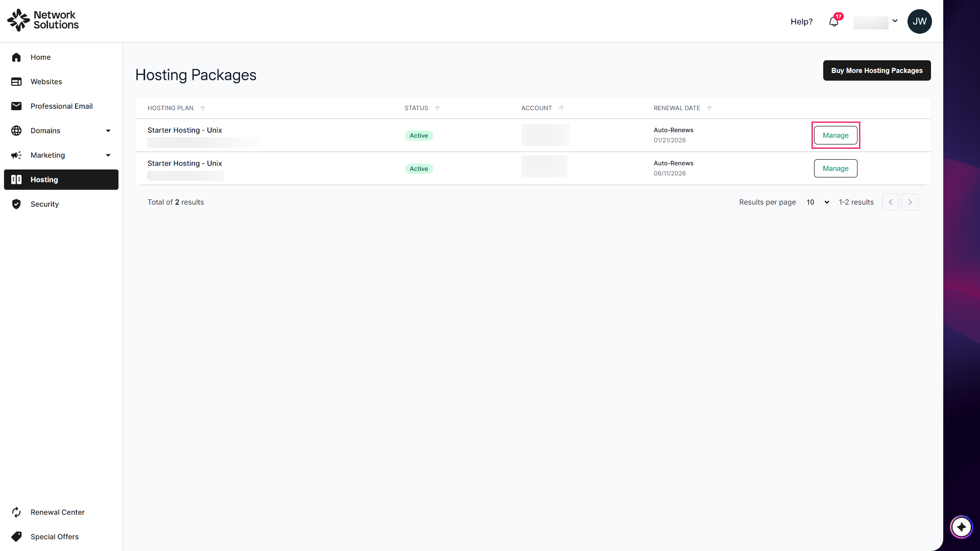Screen dimensions: 980x551
Task: Manage the hosting plan renewing 06/11/2026
Action: pos(835,168)
